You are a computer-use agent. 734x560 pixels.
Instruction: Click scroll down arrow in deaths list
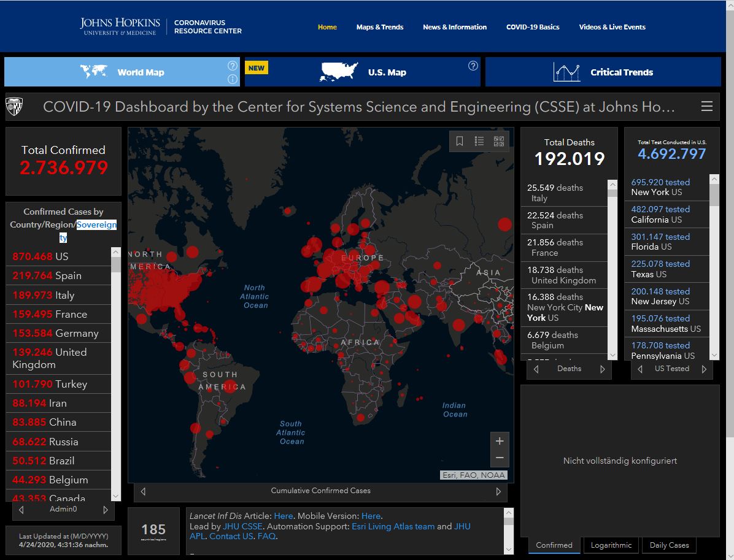point(612,355)
